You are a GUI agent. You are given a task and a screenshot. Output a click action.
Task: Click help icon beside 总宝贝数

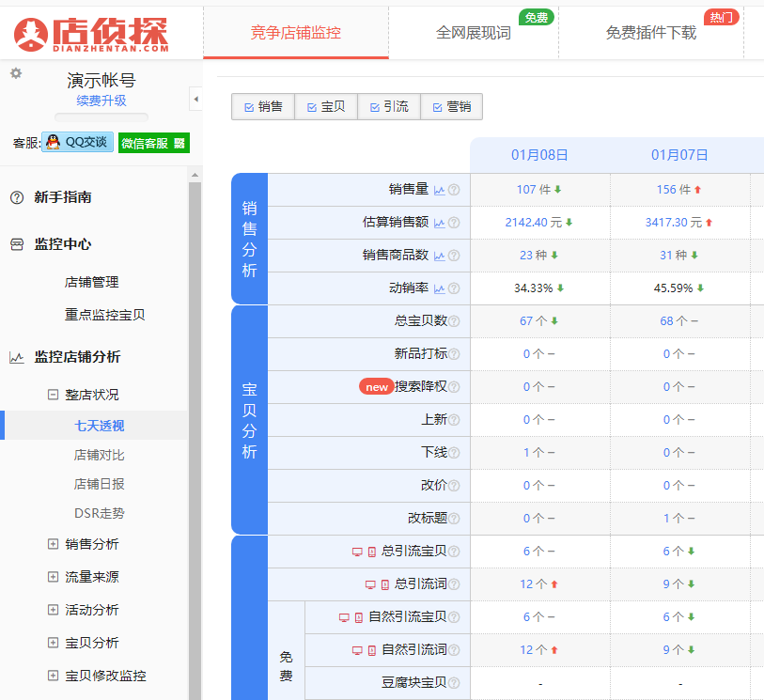pyautogui.click(x=454, y=321)
